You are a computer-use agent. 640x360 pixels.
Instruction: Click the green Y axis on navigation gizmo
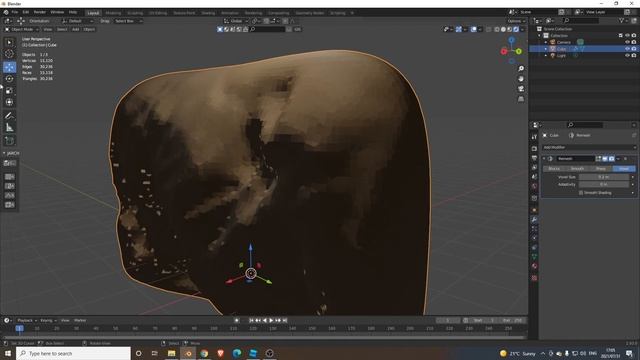click(x=518, y=51)
